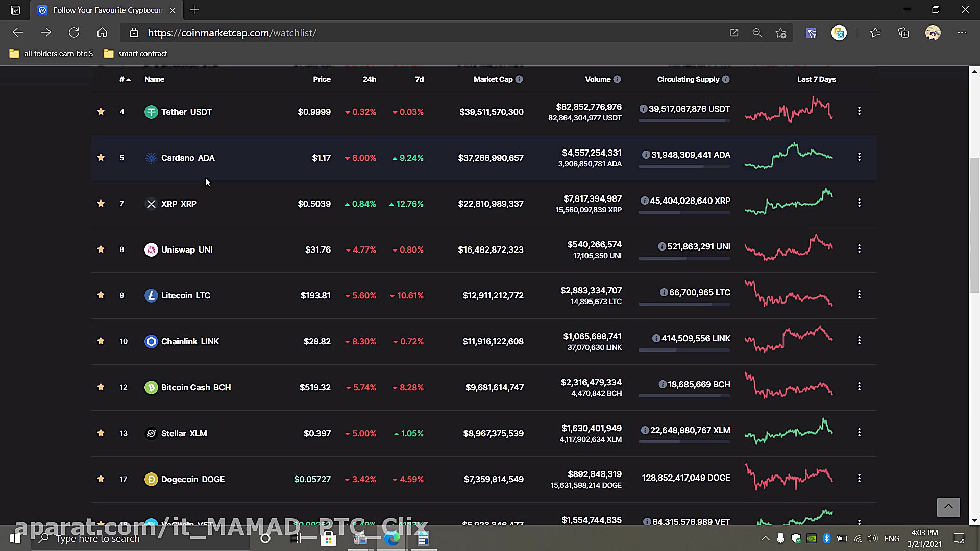Image resolution: width=980 pixels, height=551 pixels.
Task: Open more options for Bitcoin Cash row
Action: (x=859, y=386)
